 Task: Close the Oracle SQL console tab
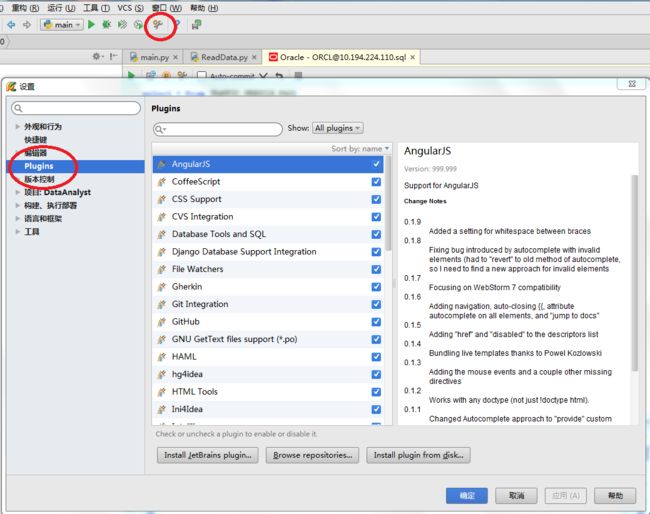click(x=412, y=57)
